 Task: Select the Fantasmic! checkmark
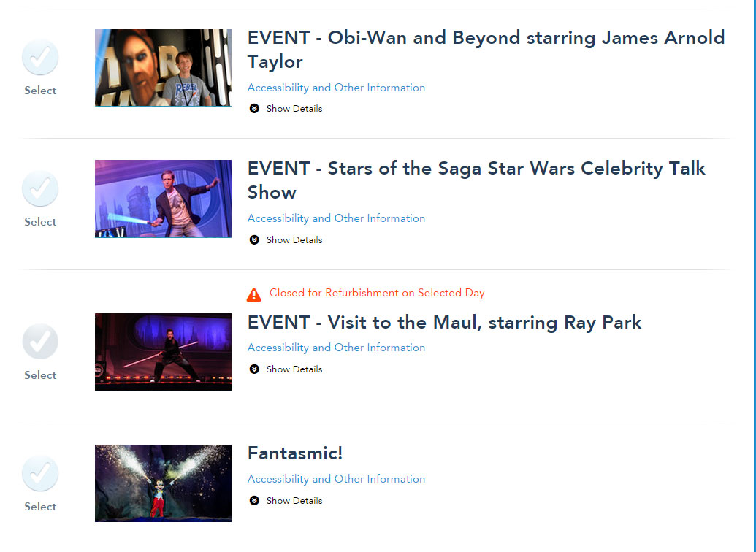pyautogui.click(x=40, y=473)
